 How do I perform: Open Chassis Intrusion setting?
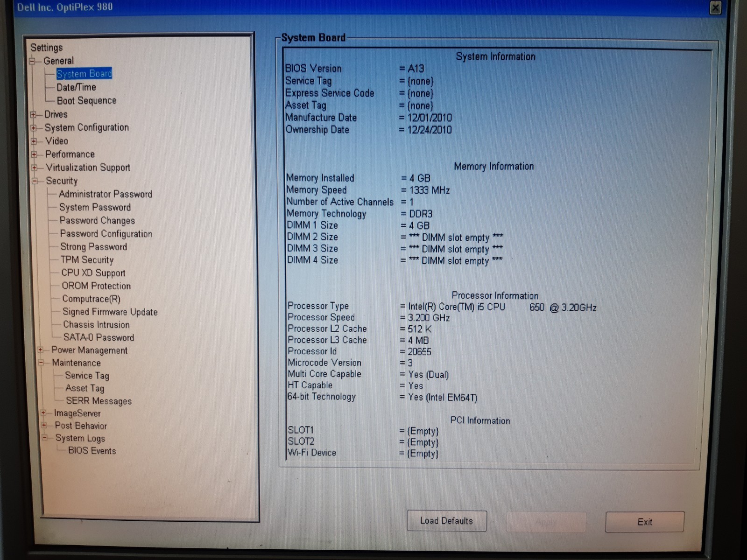[x=97, y=325]
